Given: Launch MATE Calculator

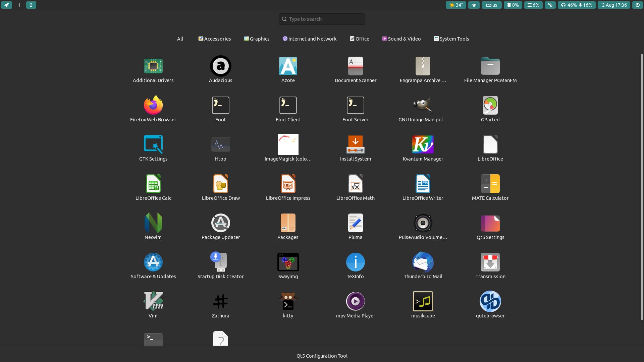Looking at the screenshot, I should 490,187.
